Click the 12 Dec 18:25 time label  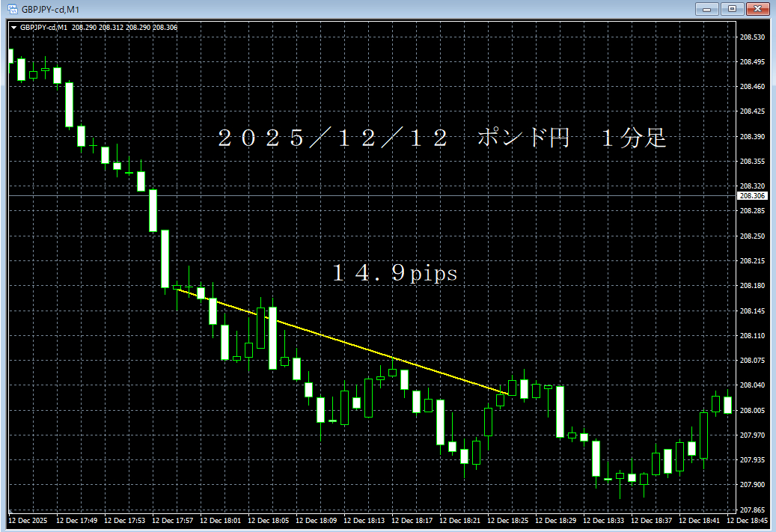tap(508, 521)
